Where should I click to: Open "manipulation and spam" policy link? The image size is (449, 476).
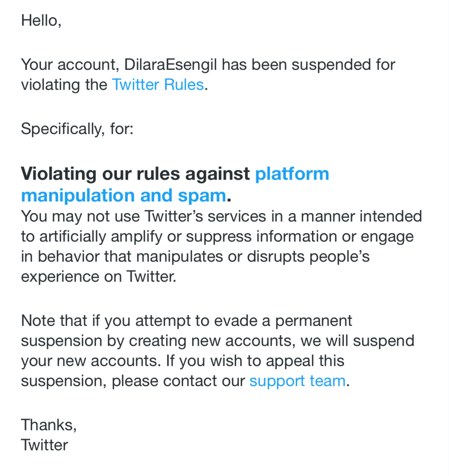(x=123, y=195)
